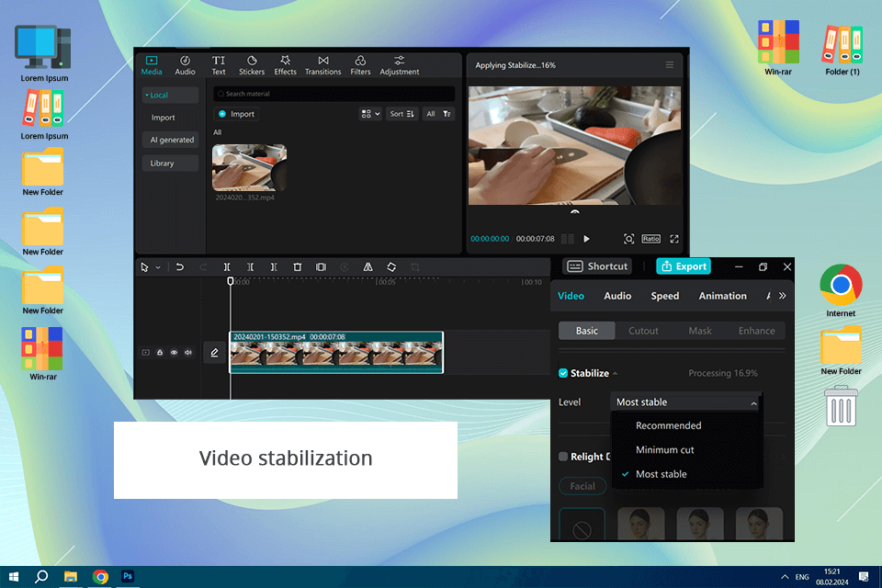Toggle track visibility eye icon
Screen dimensions: 882x588
(174, 352)
